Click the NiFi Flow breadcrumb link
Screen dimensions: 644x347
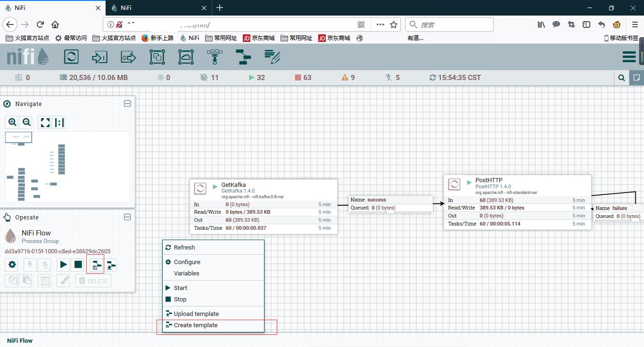point(20,340)
